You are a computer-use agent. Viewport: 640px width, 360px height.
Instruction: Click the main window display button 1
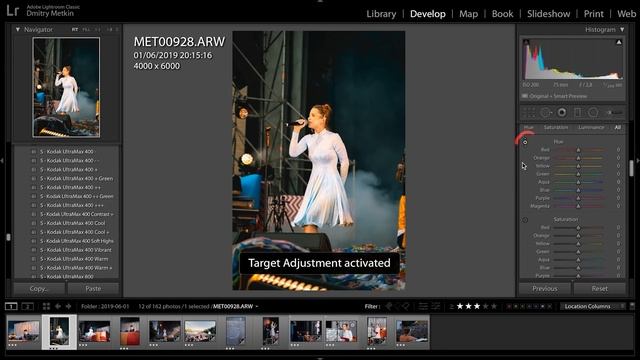coord(11,306)
